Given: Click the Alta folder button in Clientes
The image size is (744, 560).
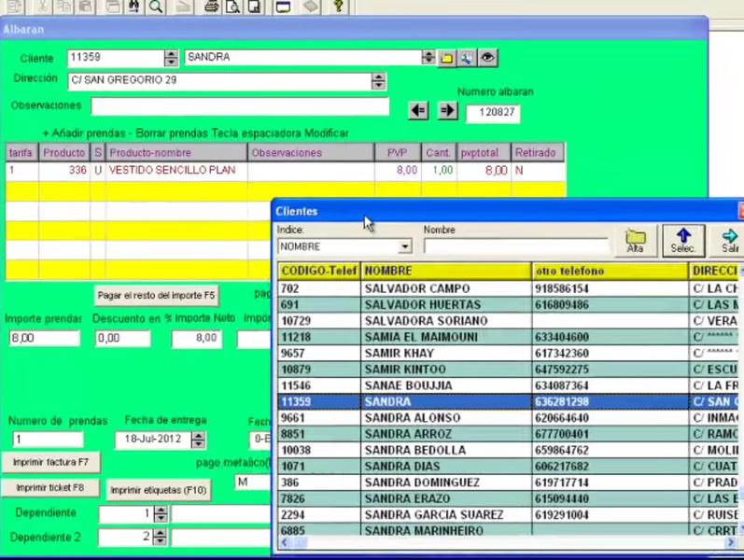Looking at the screenshot, I should pos(636,242).
